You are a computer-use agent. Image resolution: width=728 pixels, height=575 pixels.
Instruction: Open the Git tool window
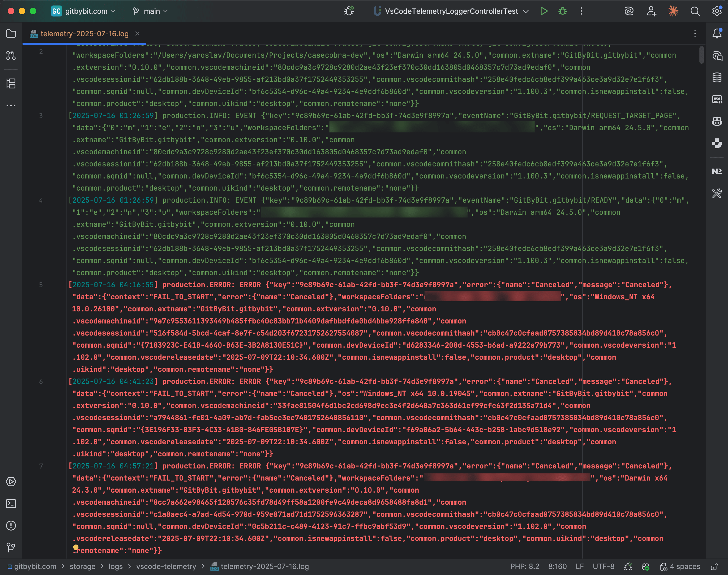coord(11,547)
